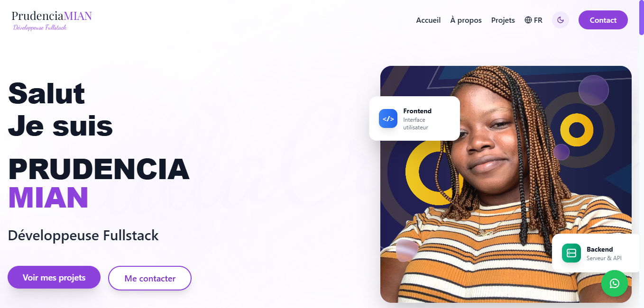Click the profile portrait photo
Viewport: 644px width, 308px height.
pyautogui.click(x=506, y=184)
